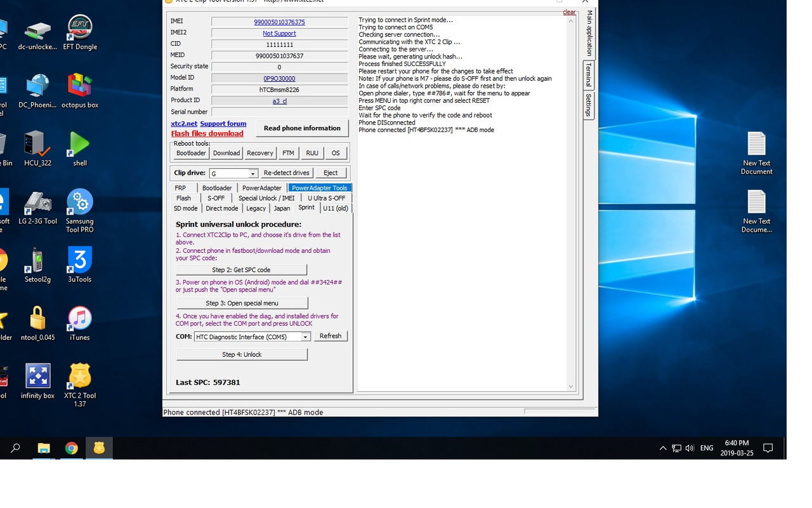
Task: Open U Ultra S-OFF tab
Action: [x=326, y=198]
